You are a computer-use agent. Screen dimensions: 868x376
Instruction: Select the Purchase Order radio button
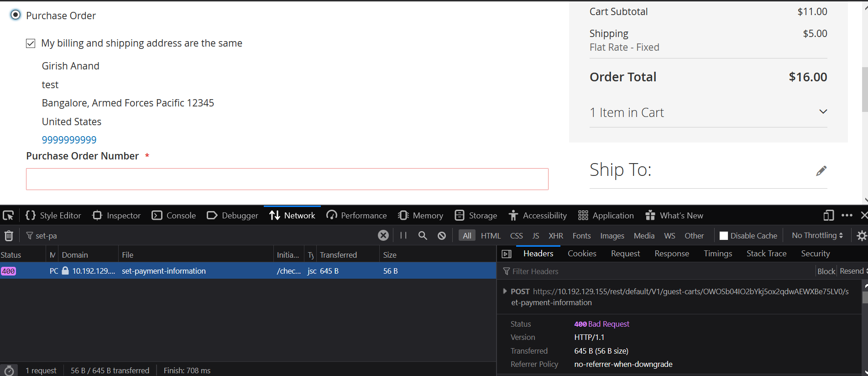16,15
